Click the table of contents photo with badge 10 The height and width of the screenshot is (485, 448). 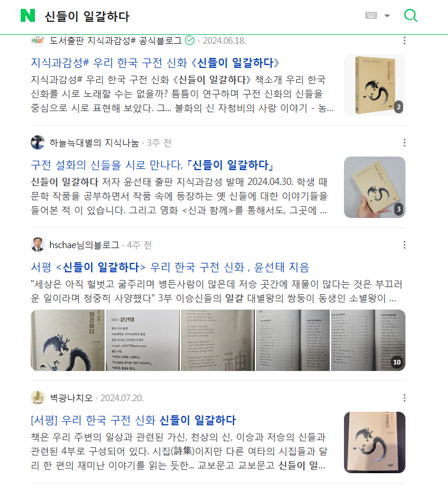point(368,340)
